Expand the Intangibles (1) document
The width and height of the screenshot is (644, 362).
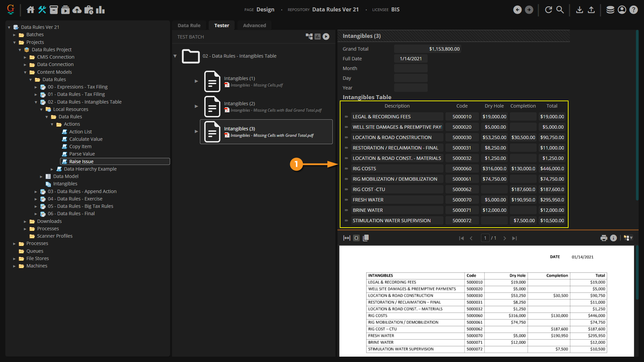coord(197,81)
